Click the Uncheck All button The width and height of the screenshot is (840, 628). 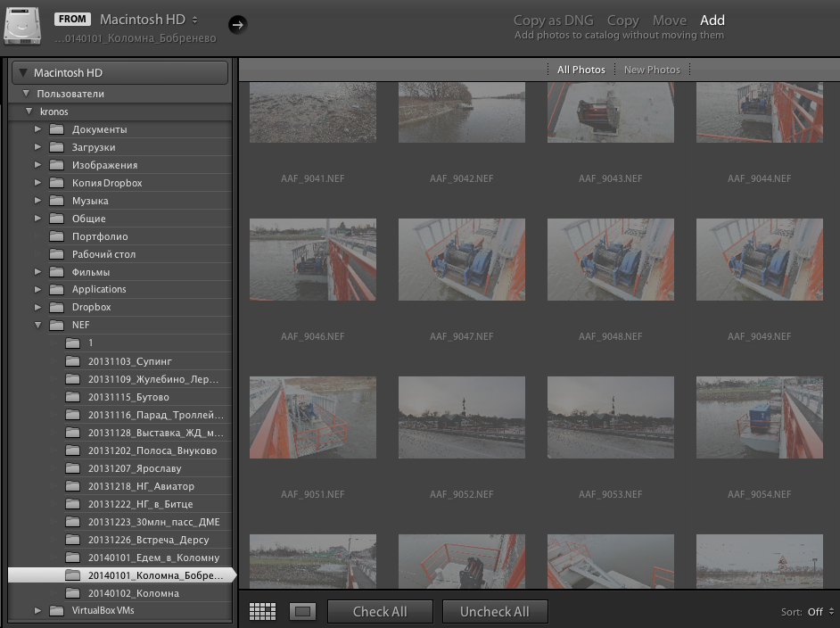(495, 611)
